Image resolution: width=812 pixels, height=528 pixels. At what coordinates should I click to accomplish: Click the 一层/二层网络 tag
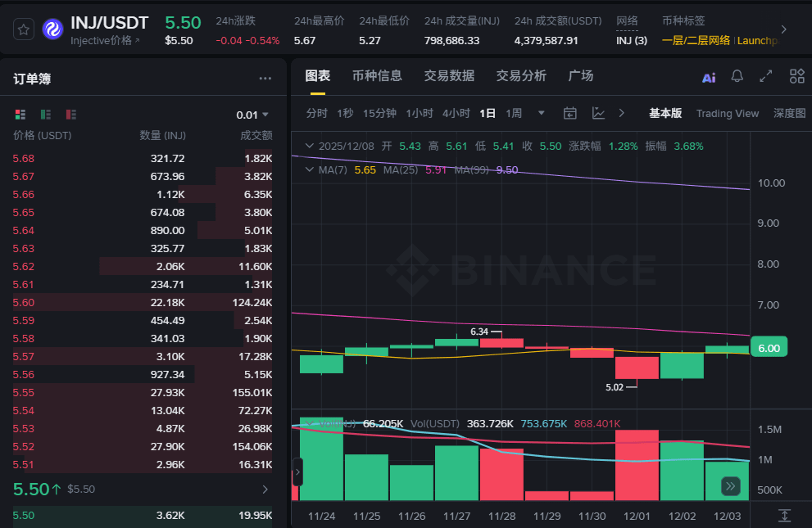click(696, 41)
